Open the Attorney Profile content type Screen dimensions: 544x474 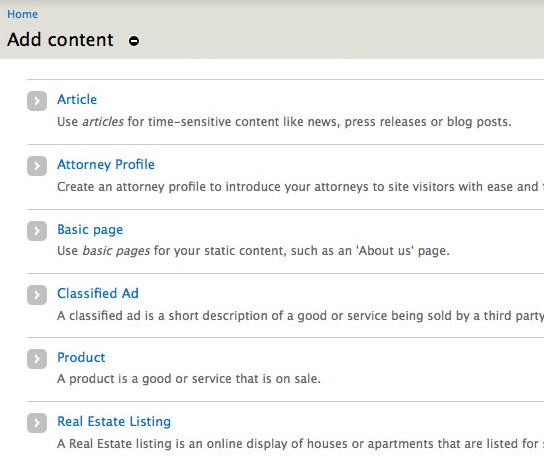pos(106,165)
